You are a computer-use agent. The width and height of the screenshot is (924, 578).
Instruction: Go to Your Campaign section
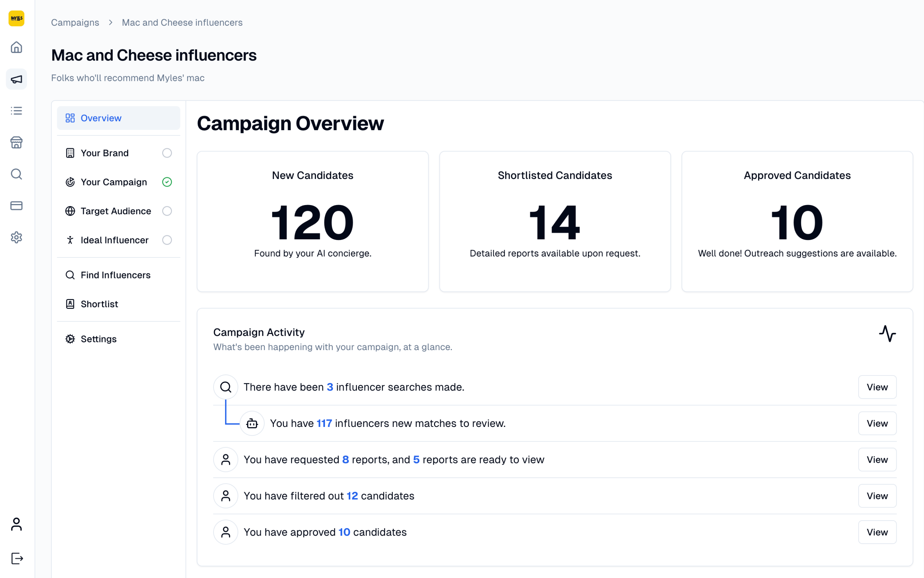118,182
